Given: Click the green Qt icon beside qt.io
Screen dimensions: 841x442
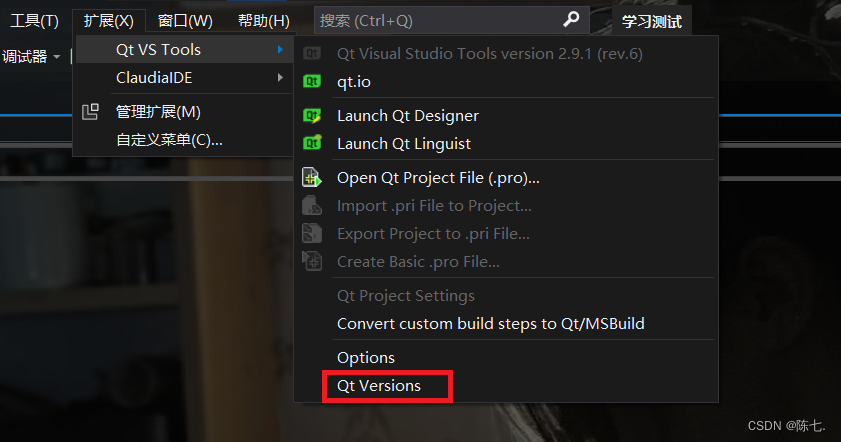Looking at the screenshot, I should (312, 82).
